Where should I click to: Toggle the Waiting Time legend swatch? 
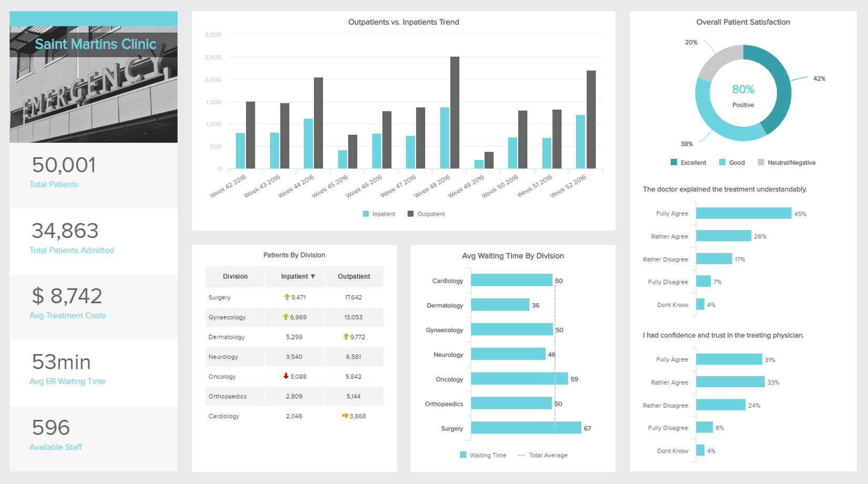tap(463, 455)
